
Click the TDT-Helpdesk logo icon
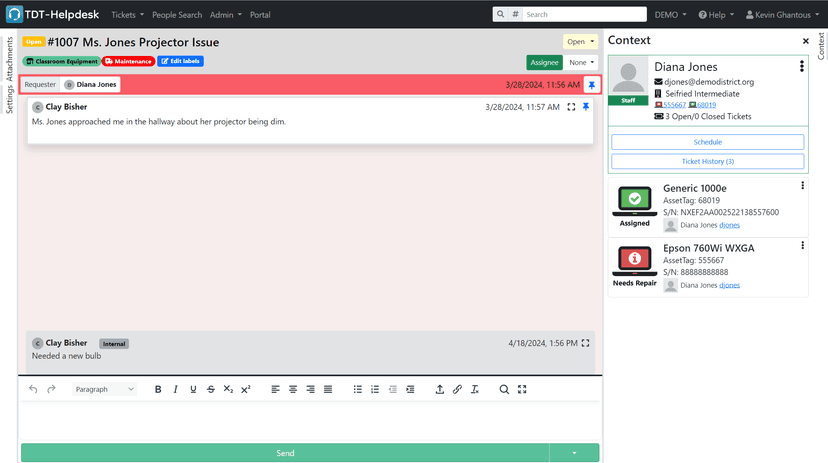(14, 14)
